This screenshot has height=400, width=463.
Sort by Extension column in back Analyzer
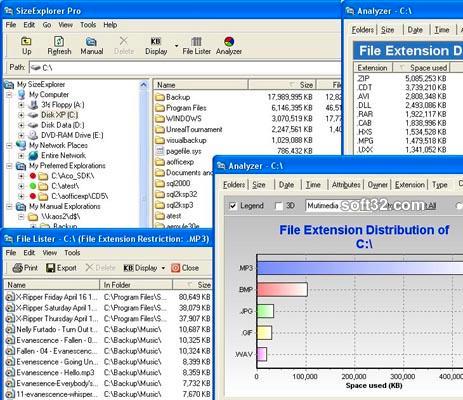373,68
